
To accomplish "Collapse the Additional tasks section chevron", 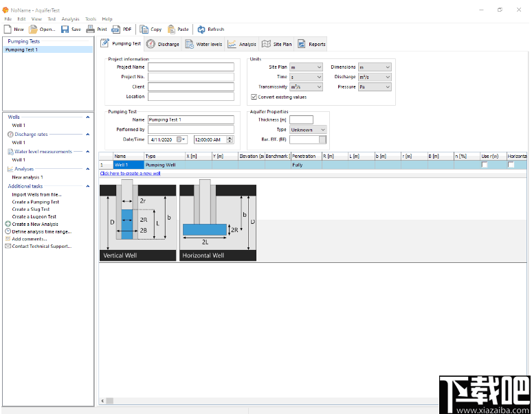I will (88, 186).
